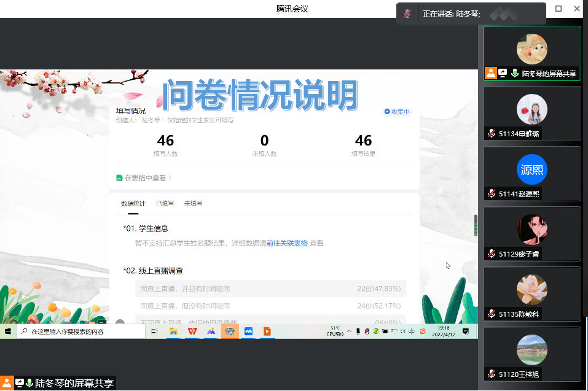This screenshot has width=588, height=391.
Task: Click the muted mic icon beside 51129廖子睿
Action: pos(492,254)
